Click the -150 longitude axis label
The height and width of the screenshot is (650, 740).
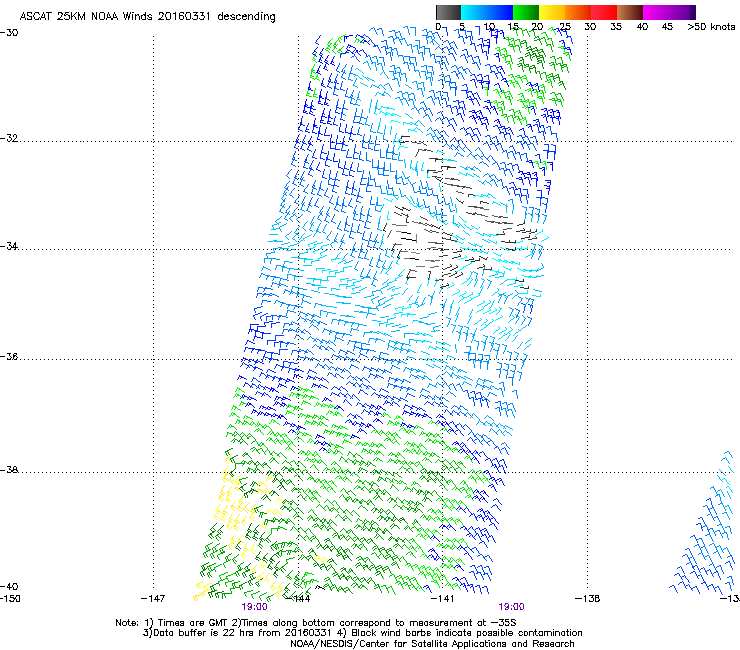click(10, 599)
